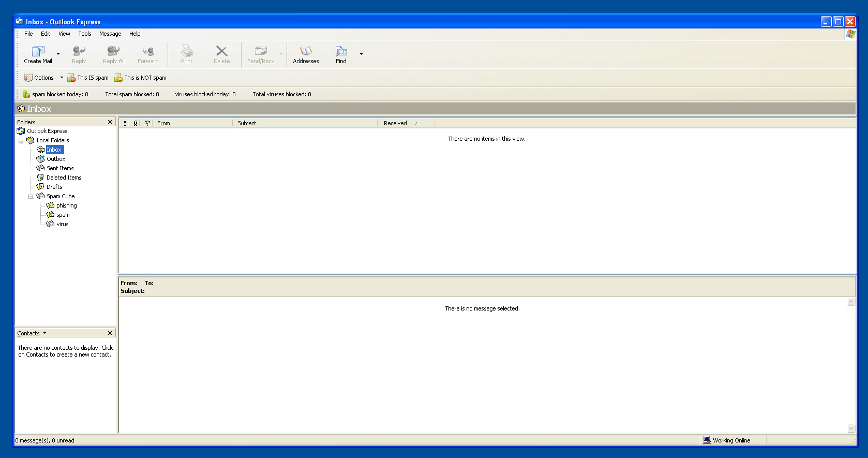Open the Deleted Items folder
The image size is (868, 458).
(x=64, y=178)
